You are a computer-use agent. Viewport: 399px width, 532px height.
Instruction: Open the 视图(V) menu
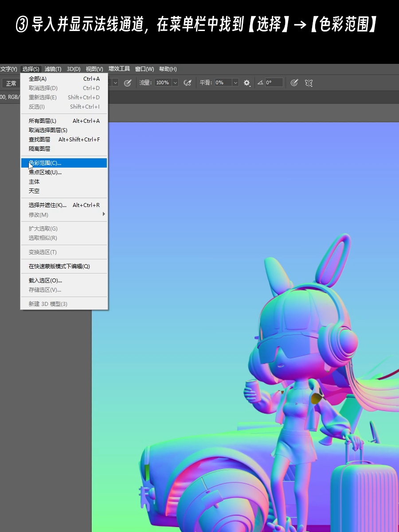click(x=94, y=69)
